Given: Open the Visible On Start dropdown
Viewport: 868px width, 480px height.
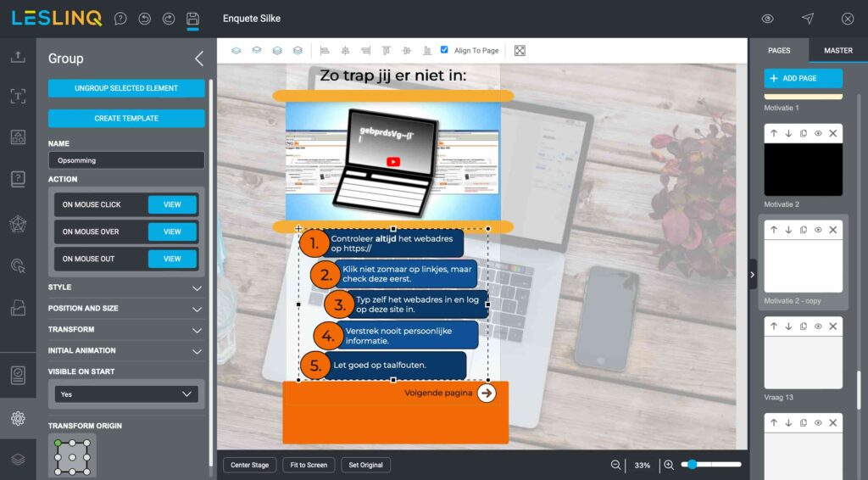Looking at the screenshot, I should [x=126, y=394].
